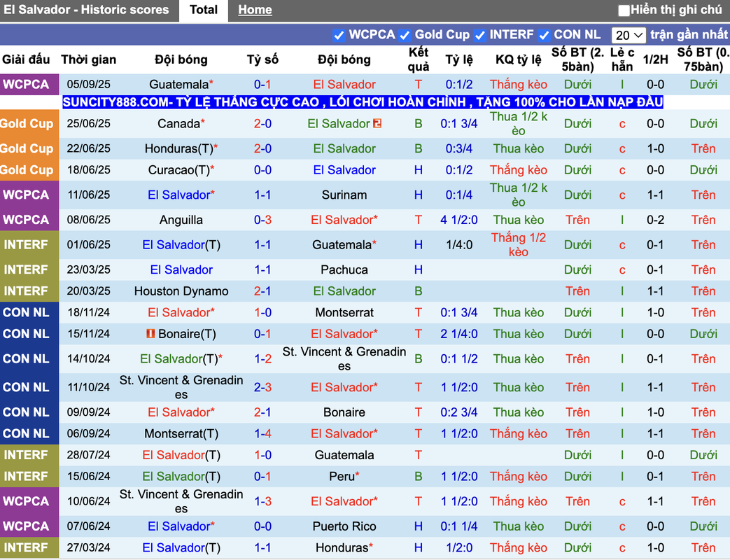The height and width of the screenshot is (560, 730).
Task: Open Surinam team link
Action: click(x=344, y=195)
